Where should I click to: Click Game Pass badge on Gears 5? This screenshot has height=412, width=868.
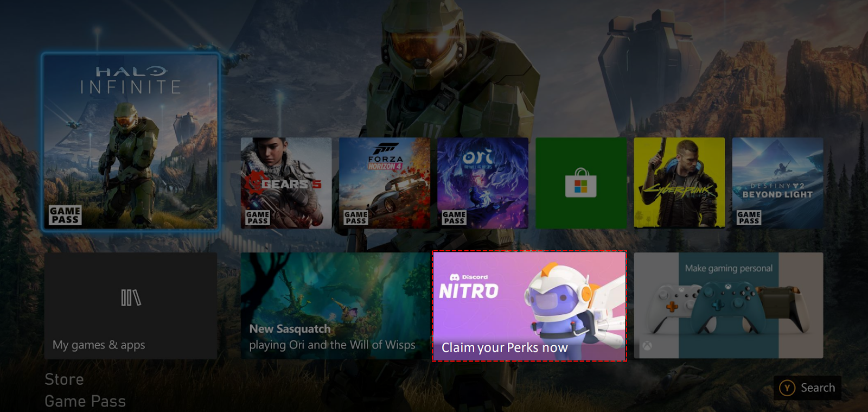(257, 218)
